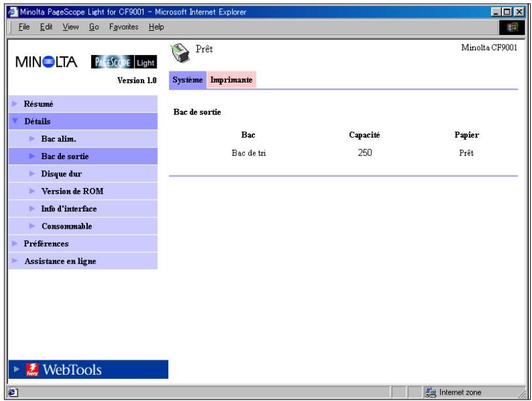Screen dimensions: 532x401
Task: Click arrow next to Version de ROM
Action: (32, 191)
